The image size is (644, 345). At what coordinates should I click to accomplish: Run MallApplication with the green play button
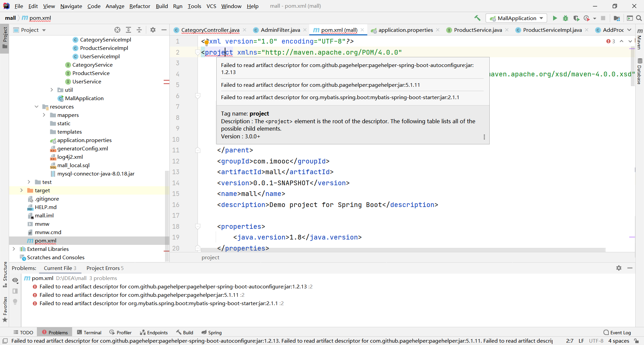tap(555, 18)
